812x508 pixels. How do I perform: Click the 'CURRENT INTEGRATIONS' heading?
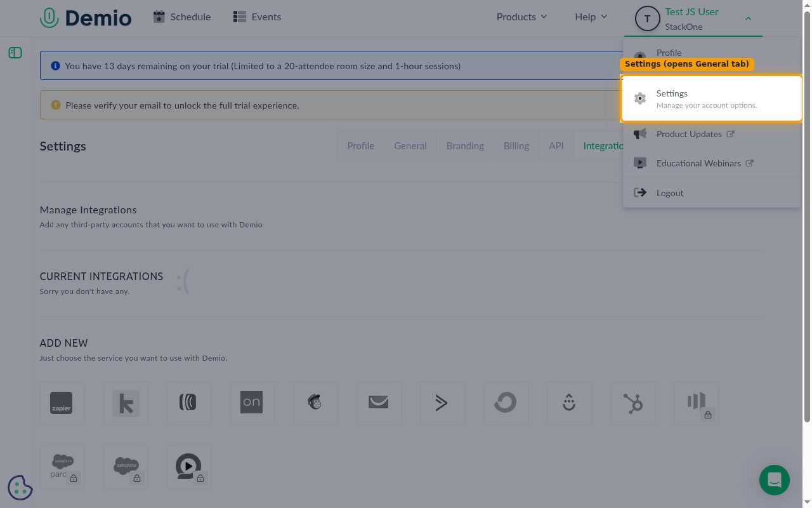[101, 277]
